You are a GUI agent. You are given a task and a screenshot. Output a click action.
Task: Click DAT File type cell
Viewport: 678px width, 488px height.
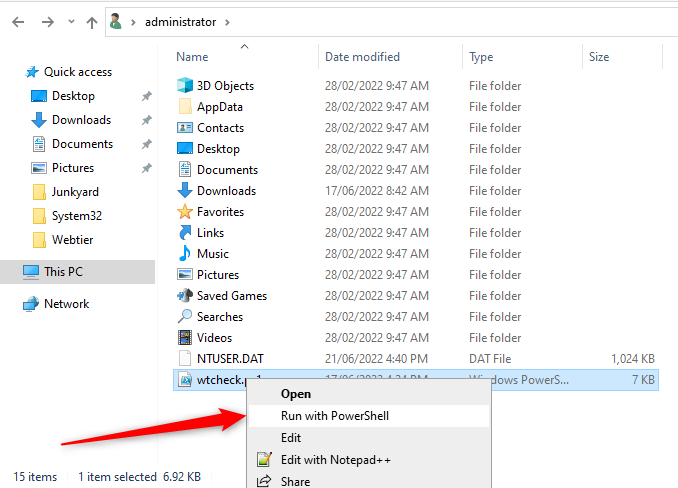[x=490, y=359]
